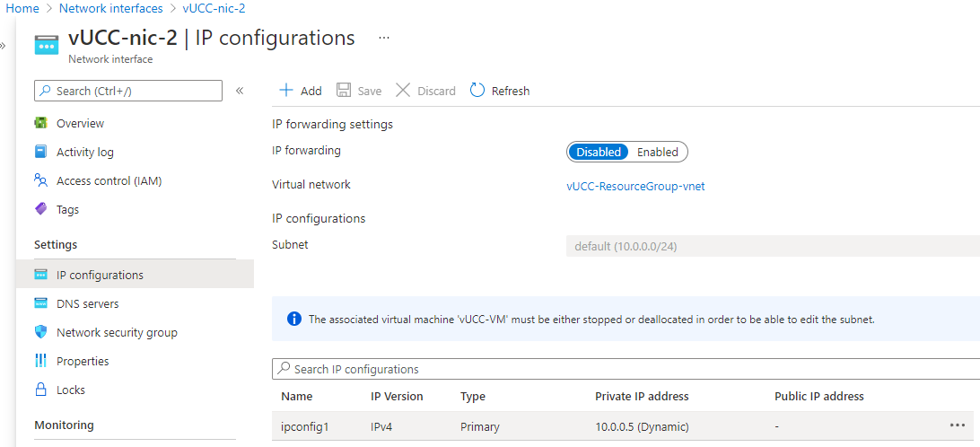Viewport: 980px width, 447px height.
Task: Click the Search IP configurations field
Action: tap(619, 369)
